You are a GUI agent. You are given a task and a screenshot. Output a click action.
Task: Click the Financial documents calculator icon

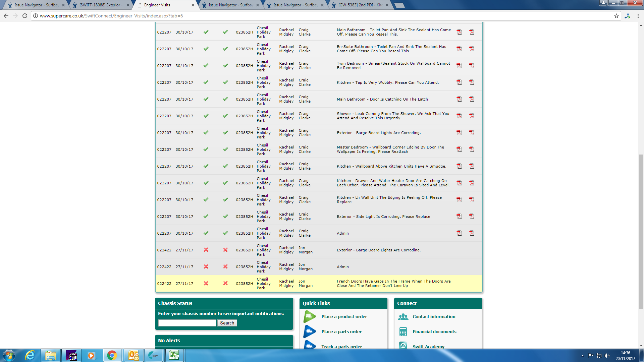tap(403, 331)
